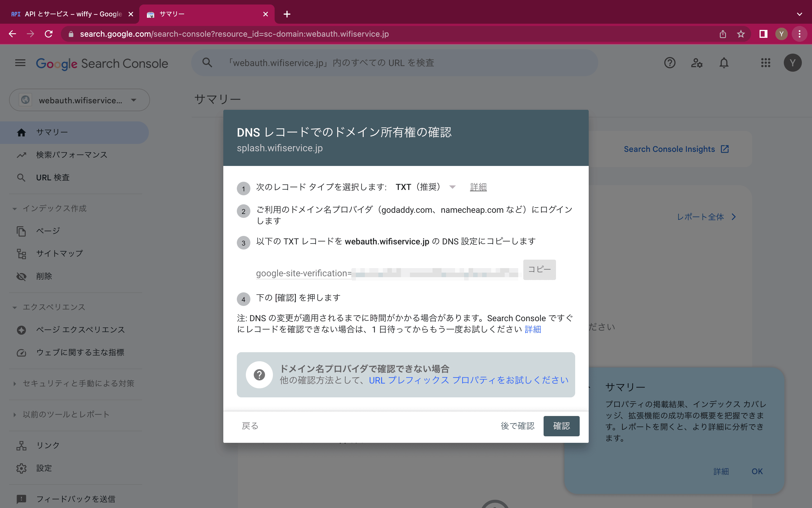This screenshot has width=812, height=508.
Task: Click the Chrome profile avatar in toolbar
Action: click(x=782, y=34)
